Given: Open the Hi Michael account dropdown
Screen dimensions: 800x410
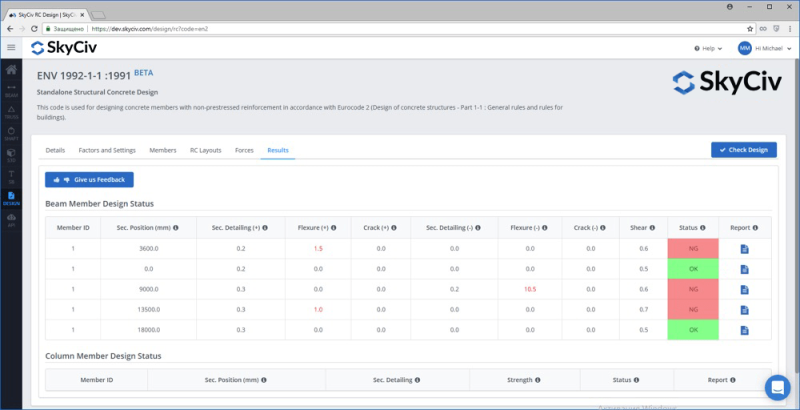Looking at the screenshot, I should click(766, 48).
